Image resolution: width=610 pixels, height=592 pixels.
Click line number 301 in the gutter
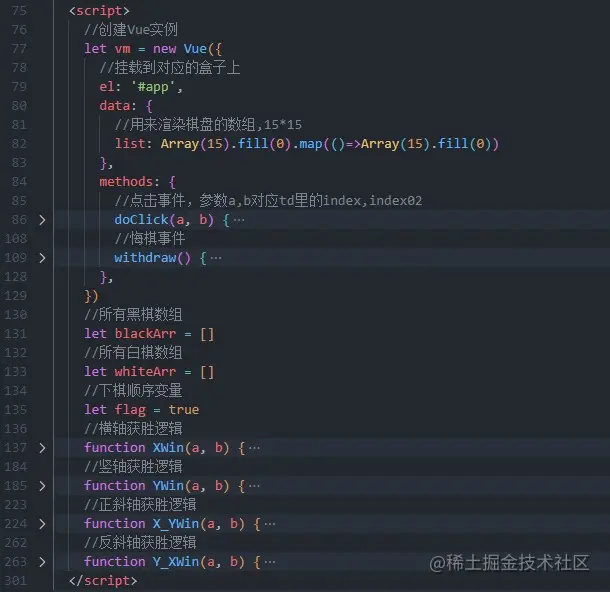(16, 581)
